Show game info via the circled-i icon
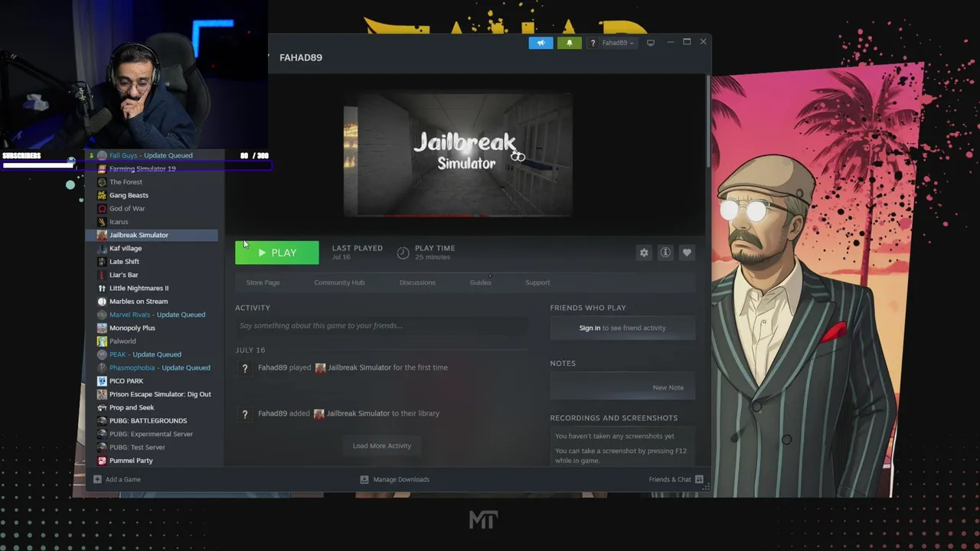Viewport: 980px width, 551px height. pyautogui.click(x=665, y=253)
